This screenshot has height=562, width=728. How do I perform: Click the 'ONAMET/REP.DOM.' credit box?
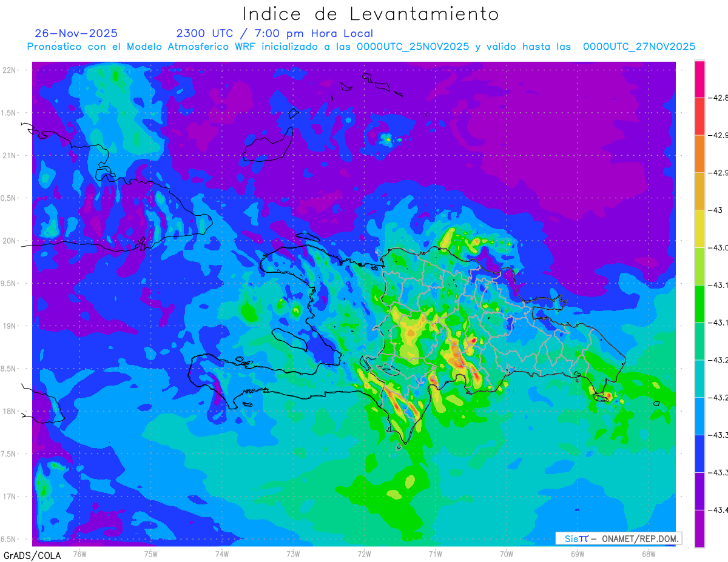pyautogui.click(x=618, y=538)
